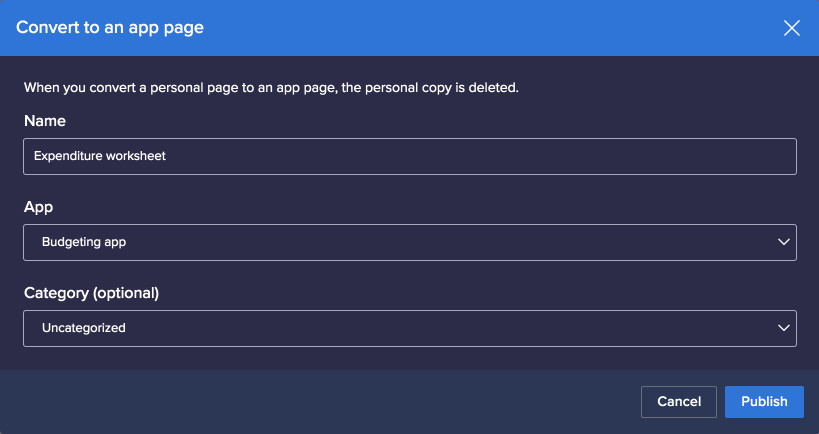Click into the Name text field
Image resolution: width=819 pixels, height=434 pixels.
tap(410, 156)
